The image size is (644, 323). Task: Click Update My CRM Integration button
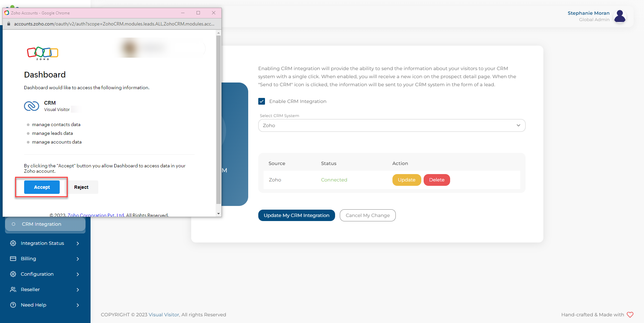point(297,215)
